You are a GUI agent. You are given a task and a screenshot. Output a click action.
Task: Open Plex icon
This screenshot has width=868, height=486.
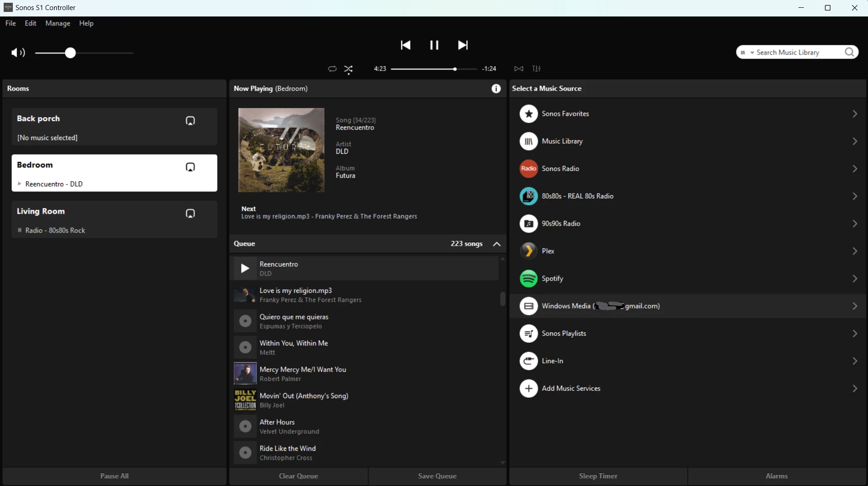click(x=529, y=251)
